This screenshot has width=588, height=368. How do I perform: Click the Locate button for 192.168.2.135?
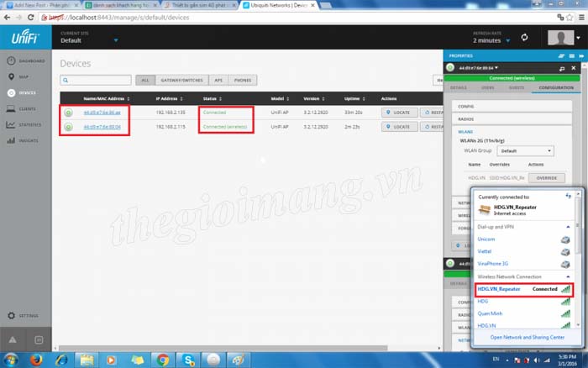399,113
